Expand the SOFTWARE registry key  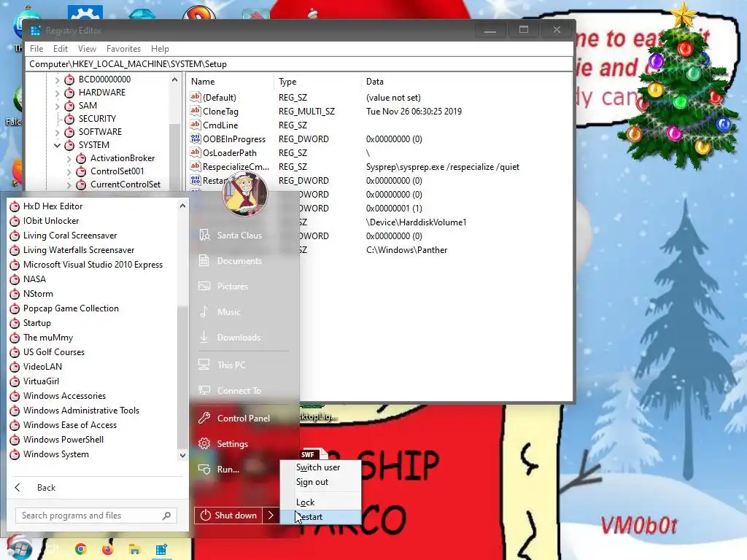pos(57,132)
